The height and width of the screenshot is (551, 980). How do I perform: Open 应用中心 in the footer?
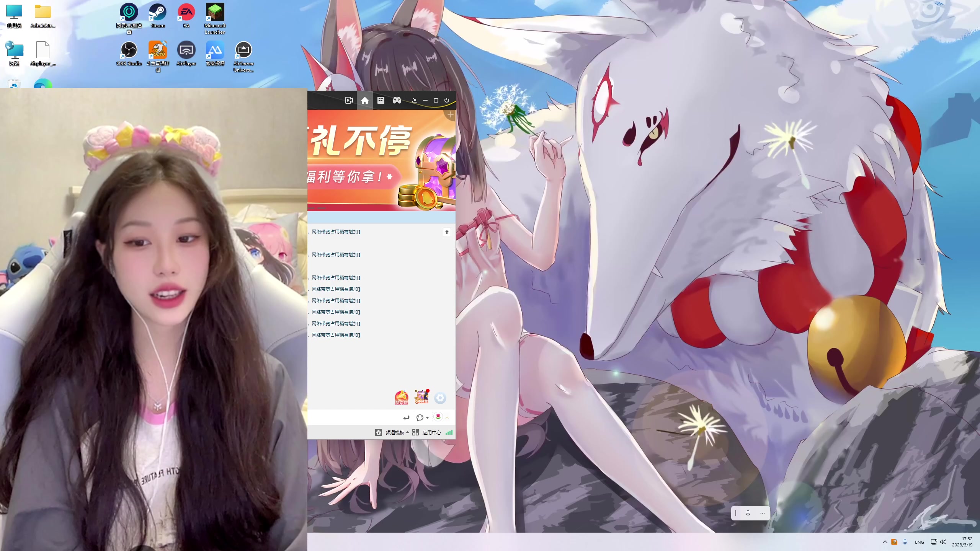pyautogui.click(x=426, y=432)
